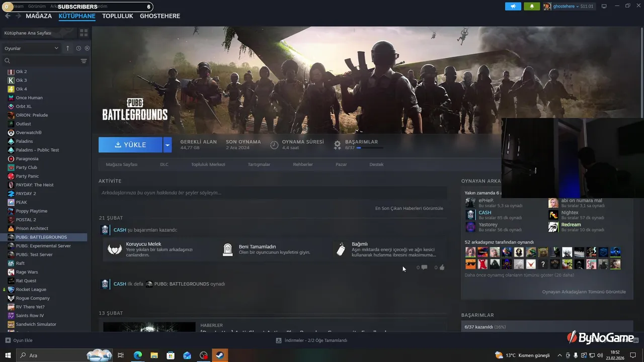Click the Bağımlı achievement icon
Viewport: 644px width, 362px height.
[341, 249]
